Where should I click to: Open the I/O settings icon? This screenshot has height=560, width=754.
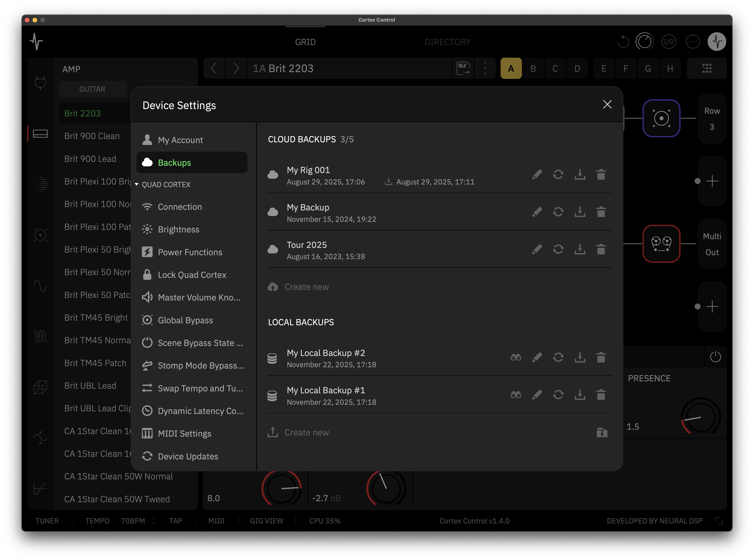tap(668, 42)
